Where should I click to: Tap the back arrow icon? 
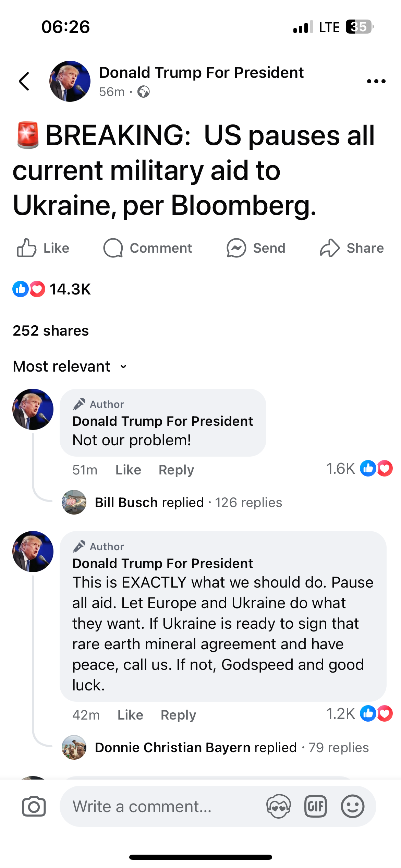click(x=24, y=82)
